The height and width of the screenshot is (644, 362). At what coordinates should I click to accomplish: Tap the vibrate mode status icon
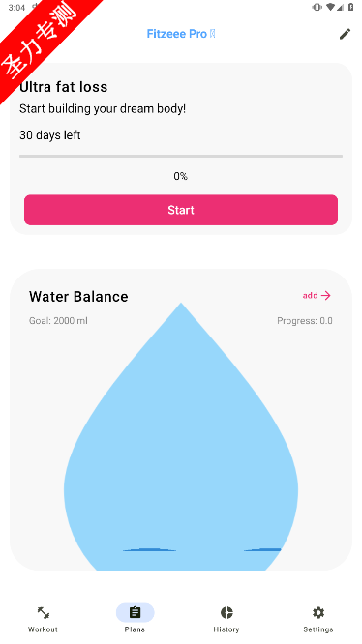(x=317, y=7)
